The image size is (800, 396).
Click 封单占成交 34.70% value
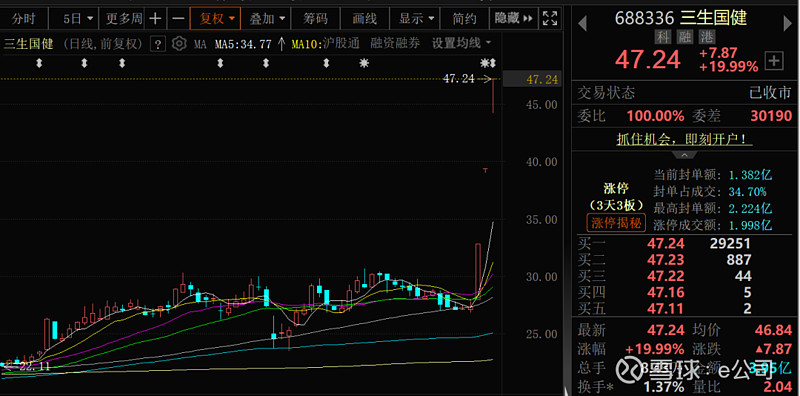(x=747, y=192)
